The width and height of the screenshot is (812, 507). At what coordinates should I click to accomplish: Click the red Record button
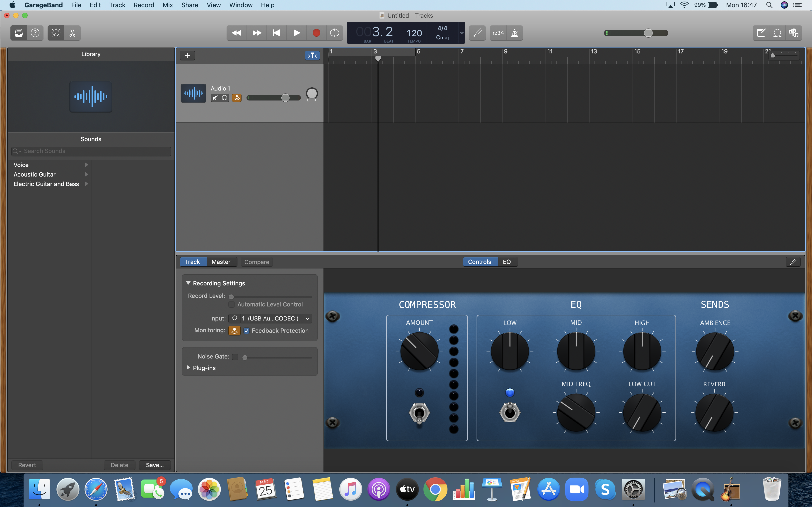pos(316,33)
